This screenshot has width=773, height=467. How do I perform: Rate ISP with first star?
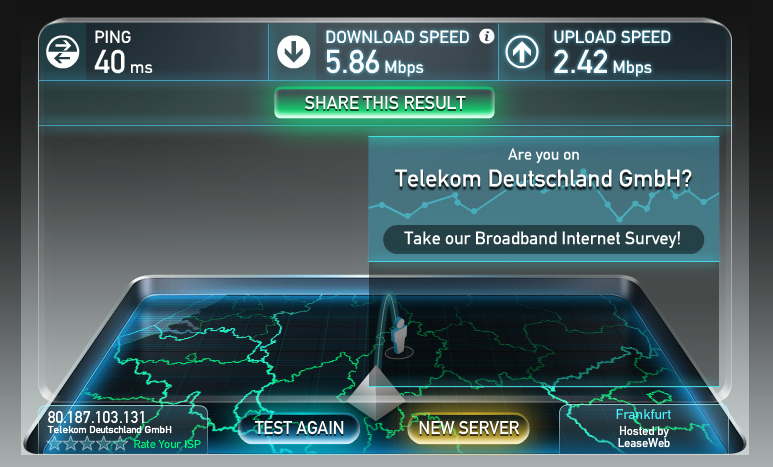pyautogui.click(x=54, y=443)
